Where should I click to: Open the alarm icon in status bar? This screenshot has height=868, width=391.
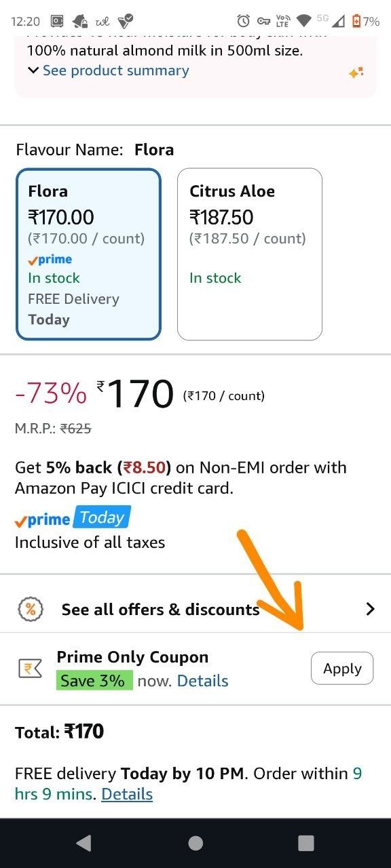[x=243, y=21]
